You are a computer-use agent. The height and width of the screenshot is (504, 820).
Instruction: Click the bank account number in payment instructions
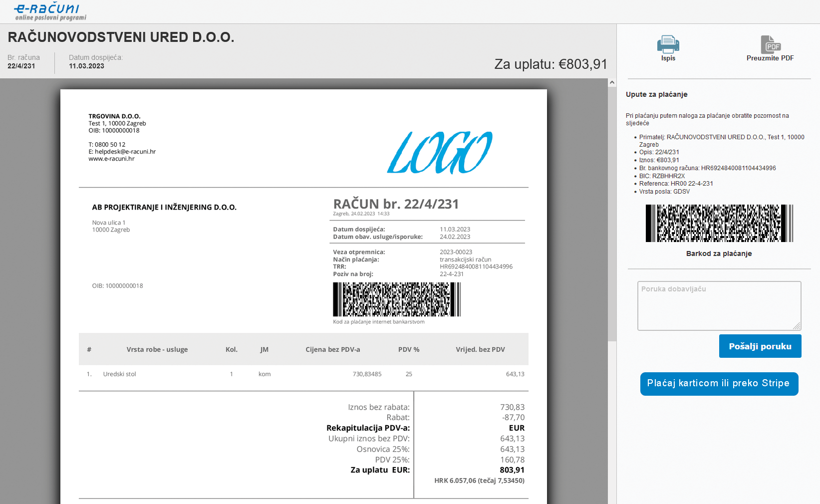[738, 168]
